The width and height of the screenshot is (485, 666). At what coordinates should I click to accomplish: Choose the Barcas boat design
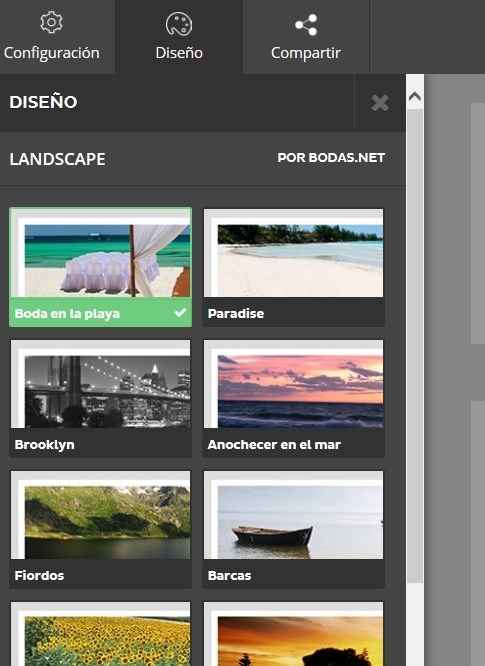pyautogui.click(x=293, y=529)
